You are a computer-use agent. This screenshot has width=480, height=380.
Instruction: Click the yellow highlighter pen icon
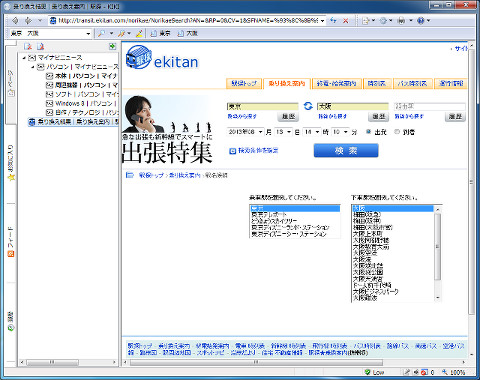click(x=139, y=33)
